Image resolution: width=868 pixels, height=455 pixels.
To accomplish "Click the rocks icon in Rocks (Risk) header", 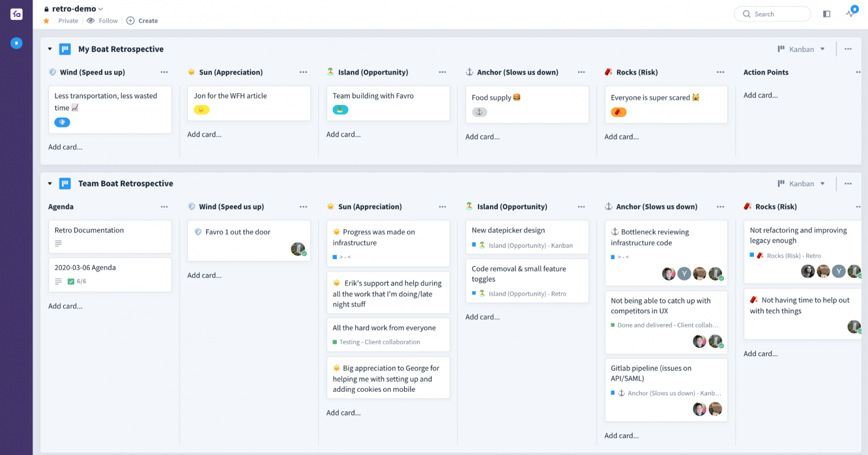I will tap(608, 72).
